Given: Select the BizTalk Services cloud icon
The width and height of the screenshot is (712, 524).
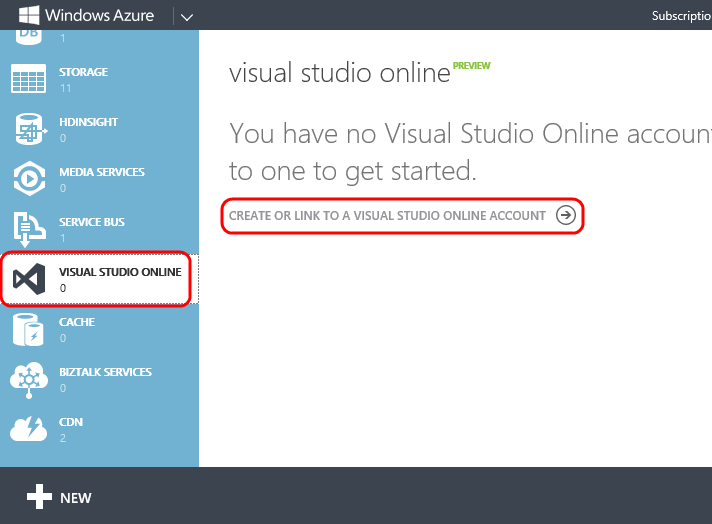Looking at the screenshot, I should (29, 380).
